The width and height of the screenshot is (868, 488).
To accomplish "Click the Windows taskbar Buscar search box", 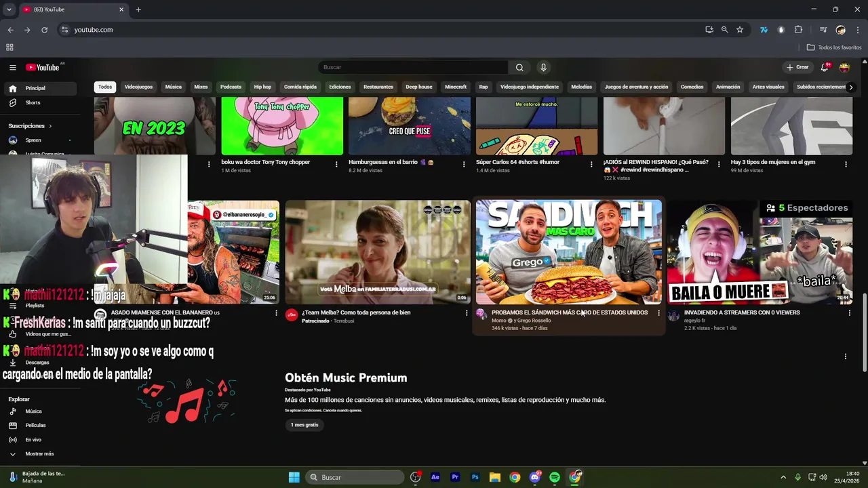I will (356, 477).
